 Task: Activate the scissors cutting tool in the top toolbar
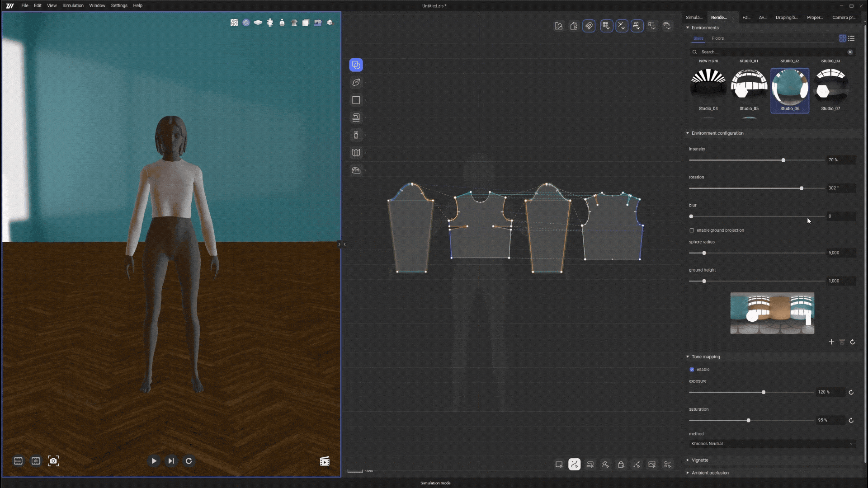point(622,26)
